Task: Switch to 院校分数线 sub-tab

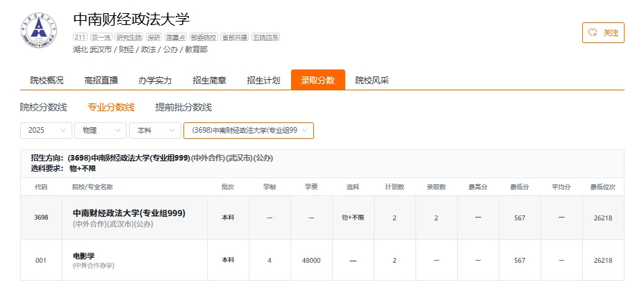Action: pyautogui.click(x=44, y=107)
